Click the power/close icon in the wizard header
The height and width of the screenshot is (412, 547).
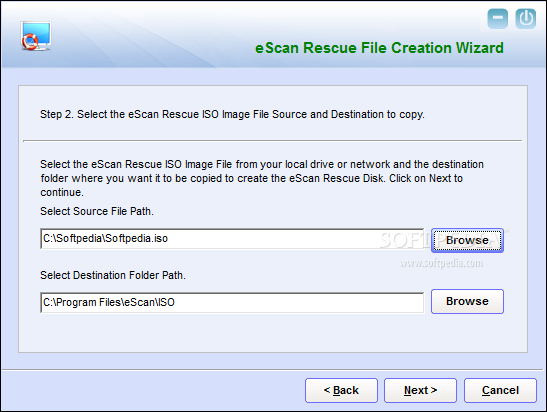click(526, 18)
